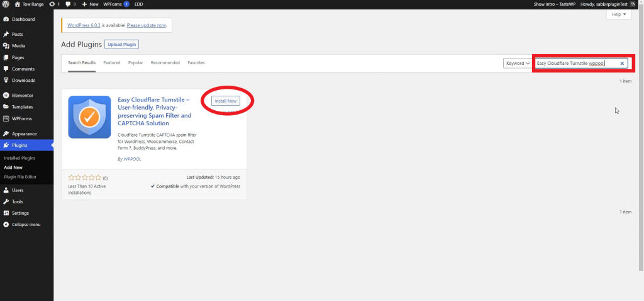Click the plus New content item
The image size is (644, 301).
pyautogui.click(x=90, y=4)
